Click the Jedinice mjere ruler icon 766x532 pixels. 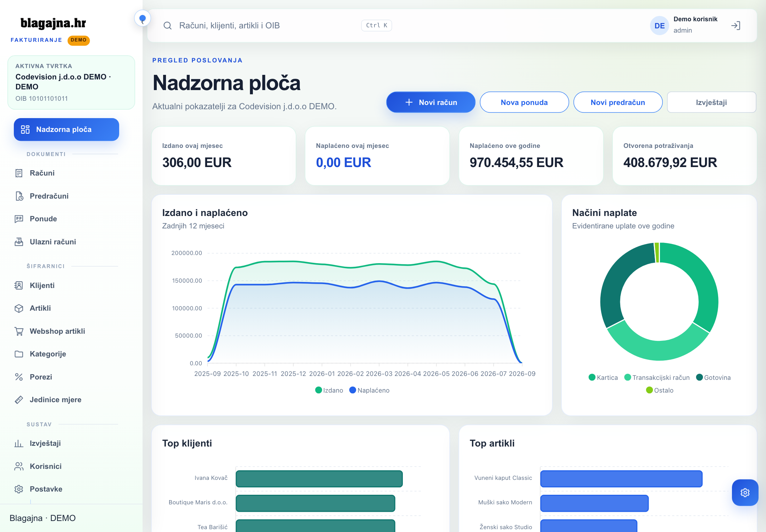(19, 400)
